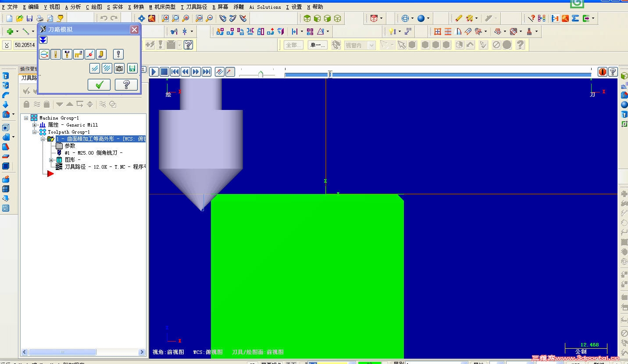Open the I 设置 menu
The width and height of the screenshot is (628, 364).
pyautogui.click(x=294, y=7)
